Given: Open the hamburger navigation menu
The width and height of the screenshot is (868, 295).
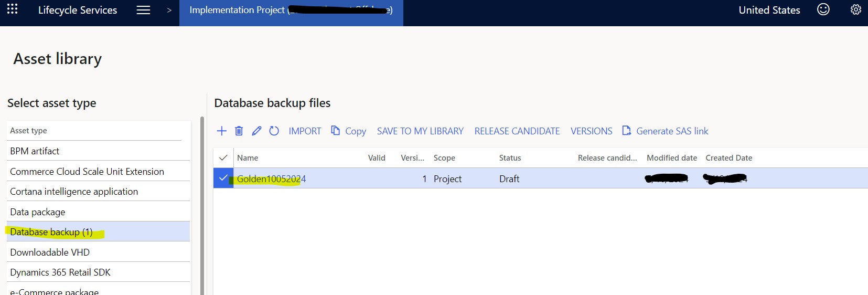Looking at the screenshot, I should tap(143, 10).
